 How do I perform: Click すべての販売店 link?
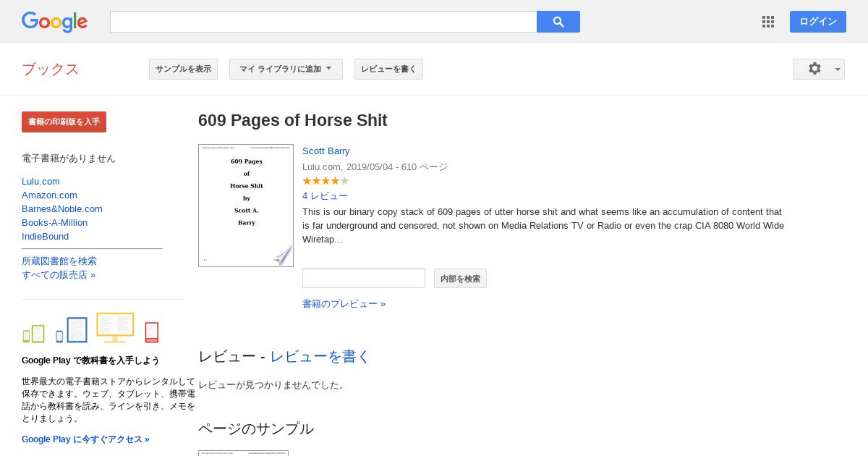59,274
